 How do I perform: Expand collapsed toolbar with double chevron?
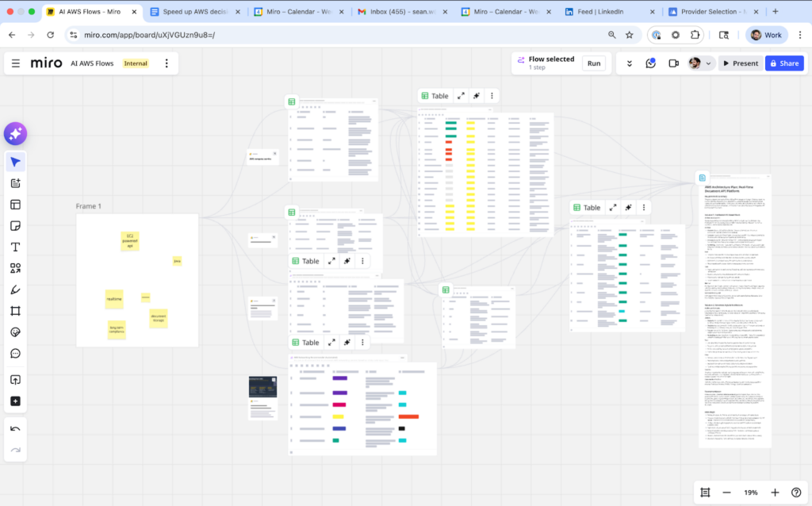[x=630, y=63]
